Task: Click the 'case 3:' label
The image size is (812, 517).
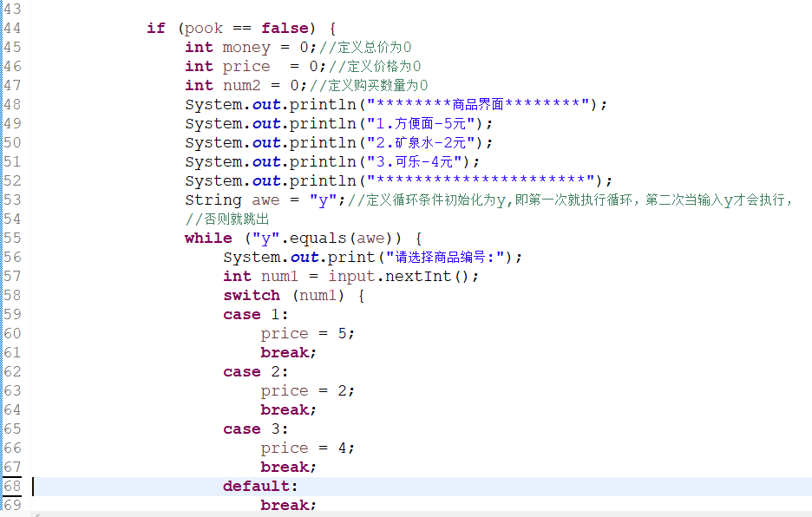Action: pos(255,429)
